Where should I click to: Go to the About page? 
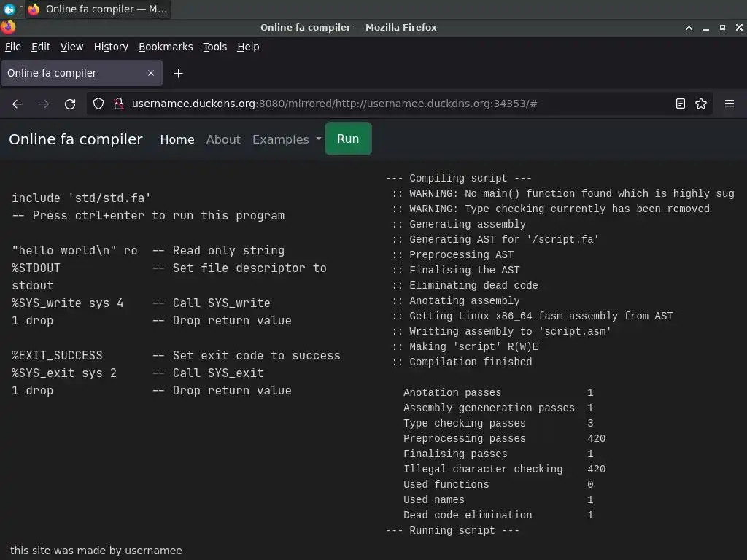[x=223, y=139]
